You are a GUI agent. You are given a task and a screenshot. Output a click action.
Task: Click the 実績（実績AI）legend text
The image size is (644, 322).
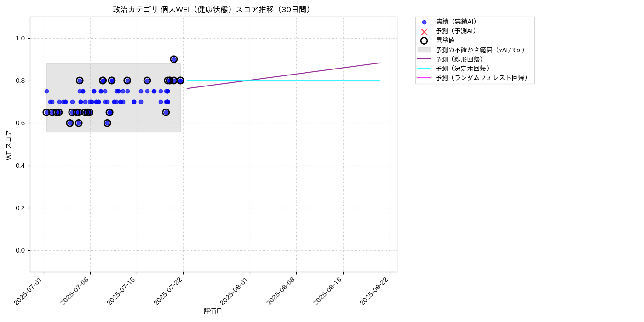pyautogui.click(x=456, y=22)
